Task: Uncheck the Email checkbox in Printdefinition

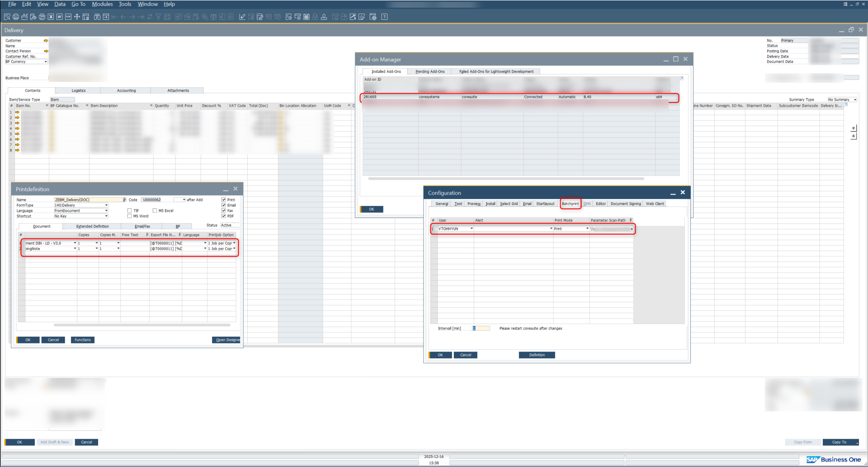Action: [224, 205]
